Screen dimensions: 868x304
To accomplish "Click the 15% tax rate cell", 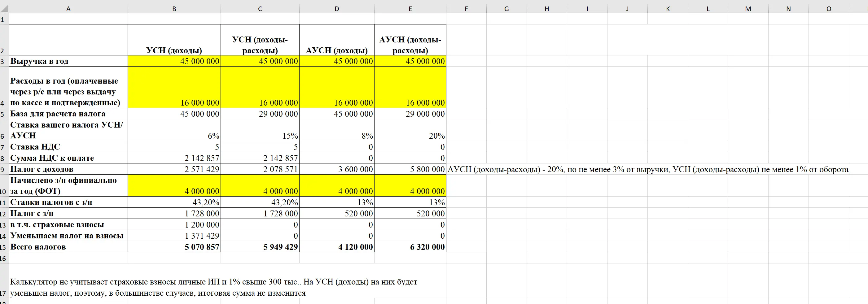I will (260, 130).
